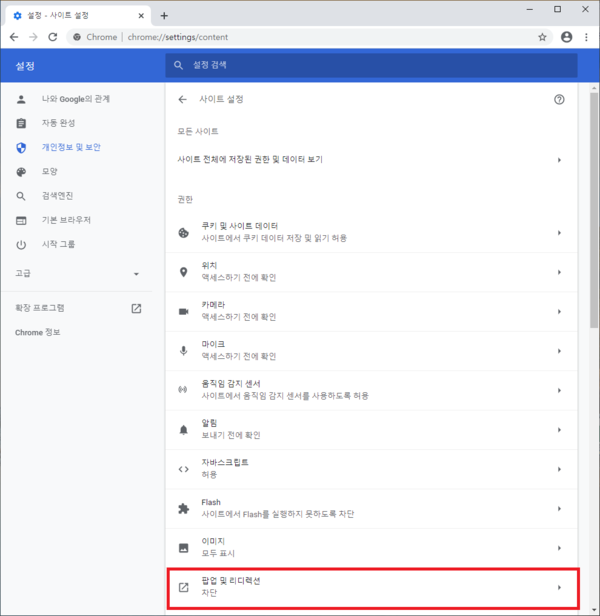Open 위치 permission settings
This screenshot has width=600, height=616.
pyautogui.click(x=371, y=272)
